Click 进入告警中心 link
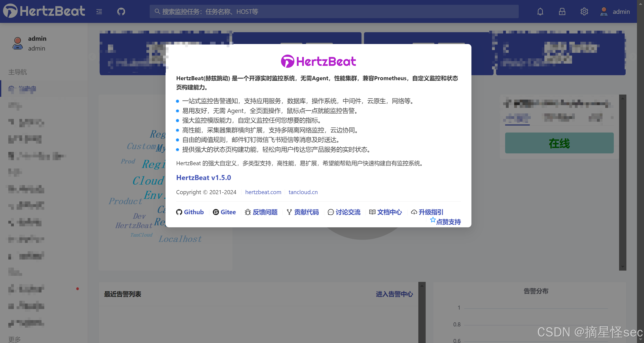 (x=394, y=294)
